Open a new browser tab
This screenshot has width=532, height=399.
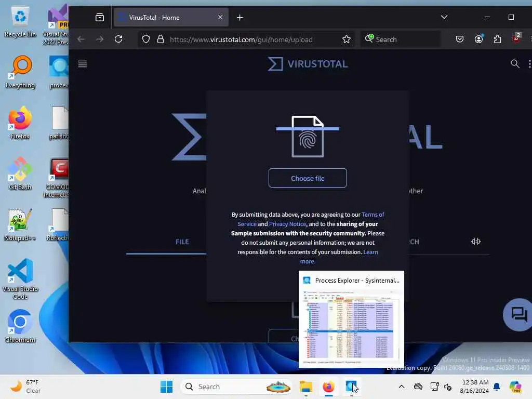240,17
